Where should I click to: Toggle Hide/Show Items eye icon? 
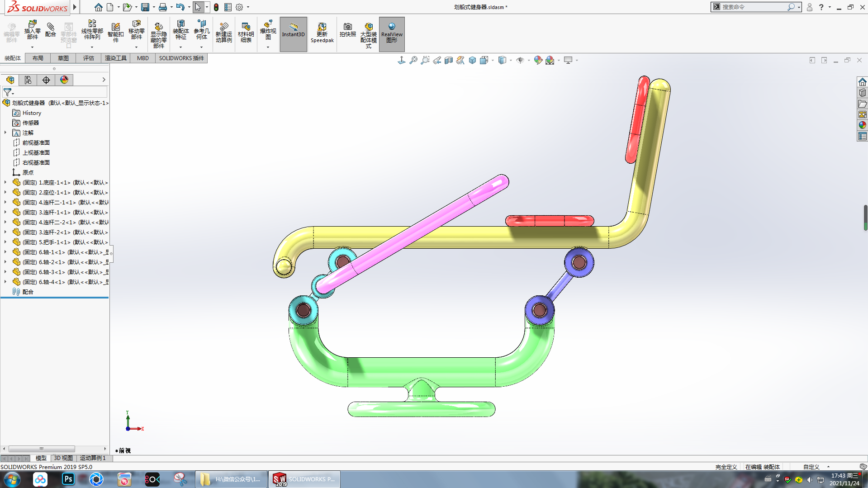(x=520, y=60)
